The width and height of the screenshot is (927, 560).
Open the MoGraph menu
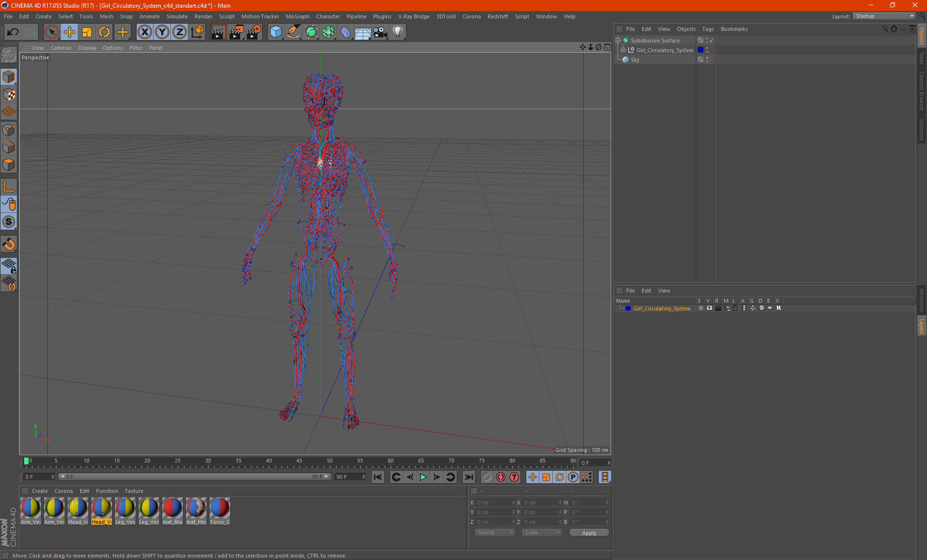(x=297, y=16)
